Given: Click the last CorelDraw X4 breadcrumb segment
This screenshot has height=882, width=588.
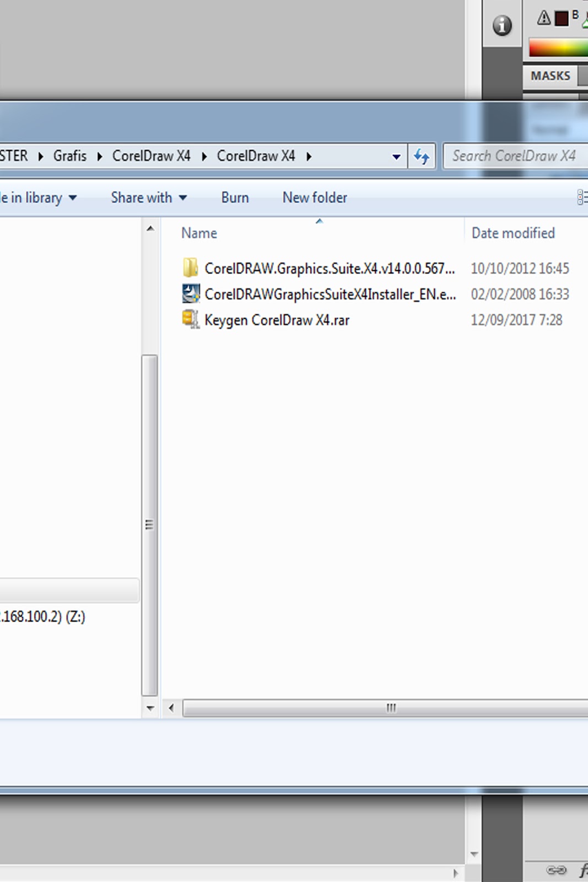Looking at the screenshot, I should coord(256,156).
